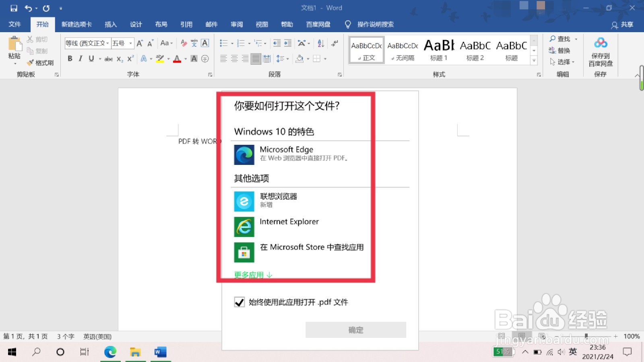The height and width of the screenshot is (362, 644).
Task: Justify the paragraph text
Action: (256, 59)
